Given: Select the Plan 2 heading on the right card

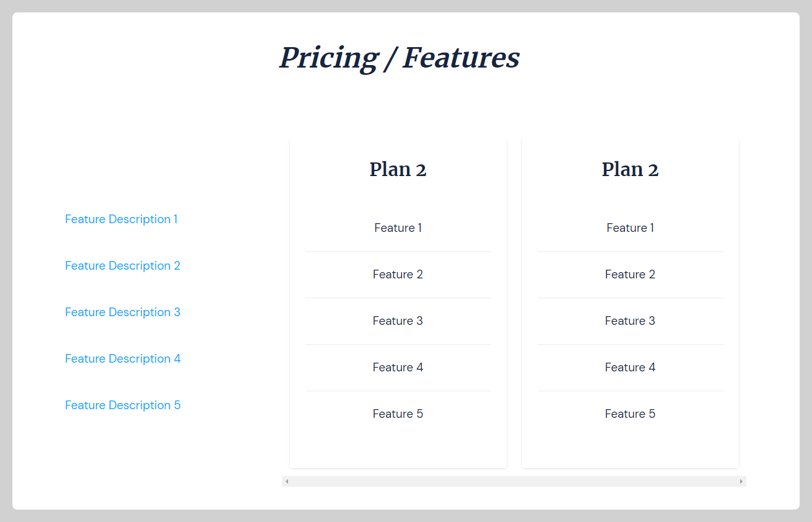Looking at the screenshot, I should (630, 169).
